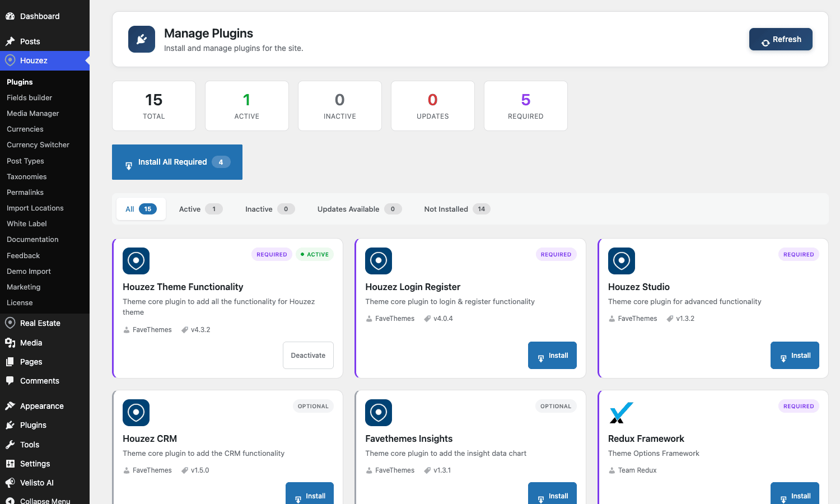Select the All plugins filter tab
The height and width of the screenshot is (504, 840).
pyautogui.click(x=141, y=209)
